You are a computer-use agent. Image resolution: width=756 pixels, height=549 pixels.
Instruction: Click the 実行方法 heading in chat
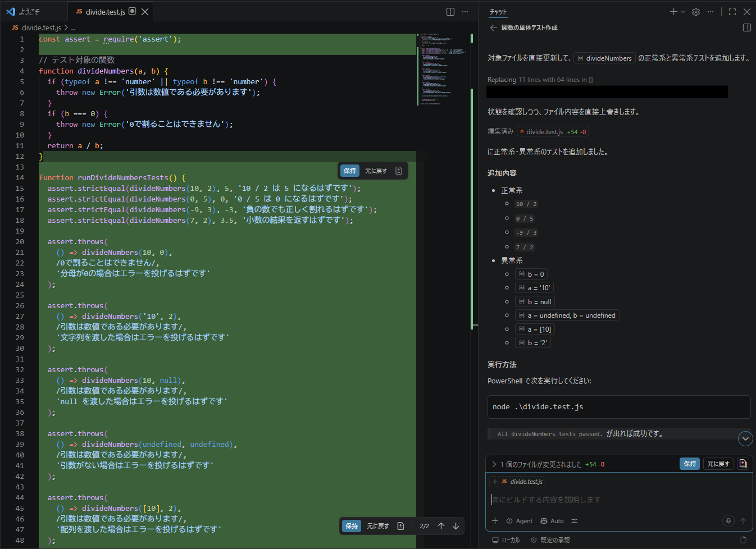(x=502, y=364)
